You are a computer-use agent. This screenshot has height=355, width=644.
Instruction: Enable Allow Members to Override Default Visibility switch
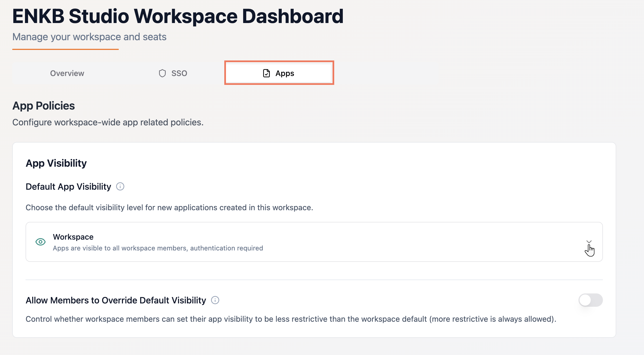click(x=590, y=300)
